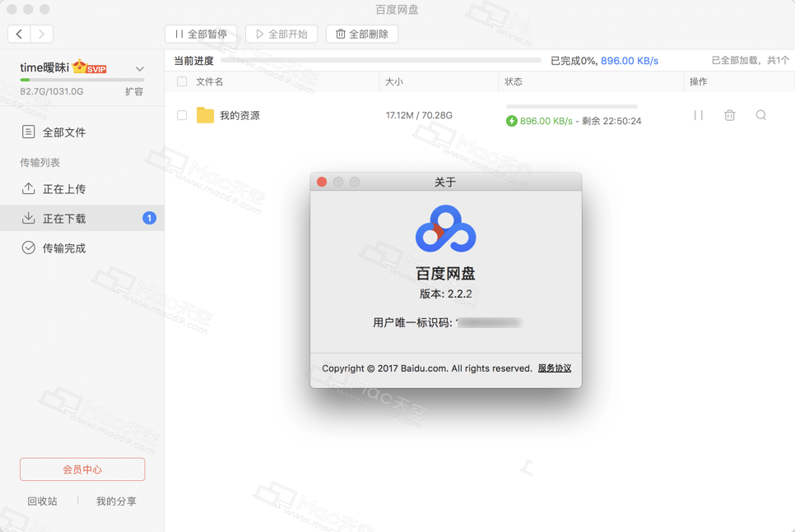Check the box for 我的资源 row
The width and height of the screenshot is (795, 532).
182,115
